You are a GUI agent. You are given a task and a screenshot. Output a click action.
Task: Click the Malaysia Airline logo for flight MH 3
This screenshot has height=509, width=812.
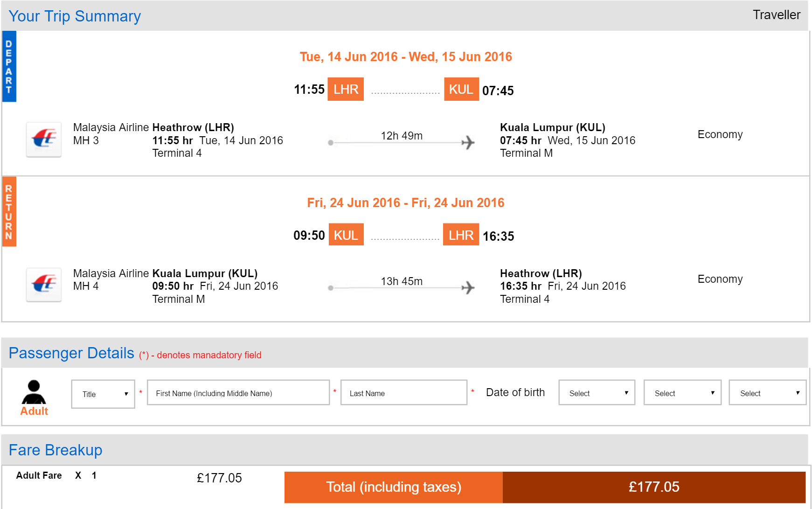[x=44, y=139]
